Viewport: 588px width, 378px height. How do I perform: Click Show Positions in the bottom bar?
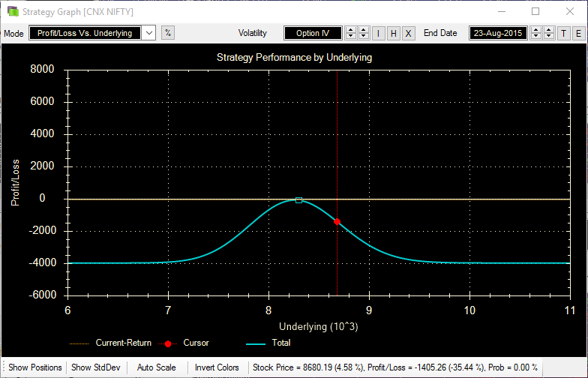coord(34,367)
